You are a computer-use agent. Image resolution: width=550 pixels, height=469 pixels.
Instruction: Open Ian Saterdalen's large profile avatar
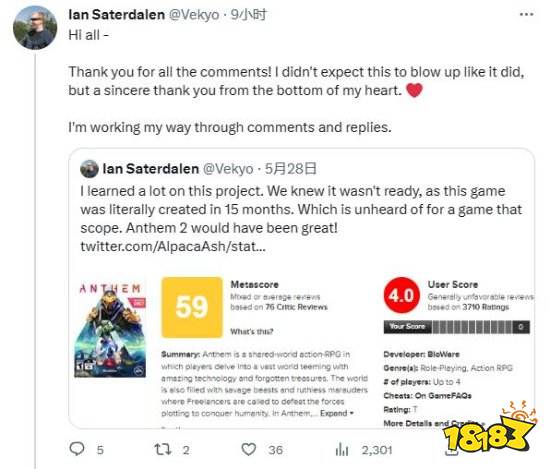point(35,28)
